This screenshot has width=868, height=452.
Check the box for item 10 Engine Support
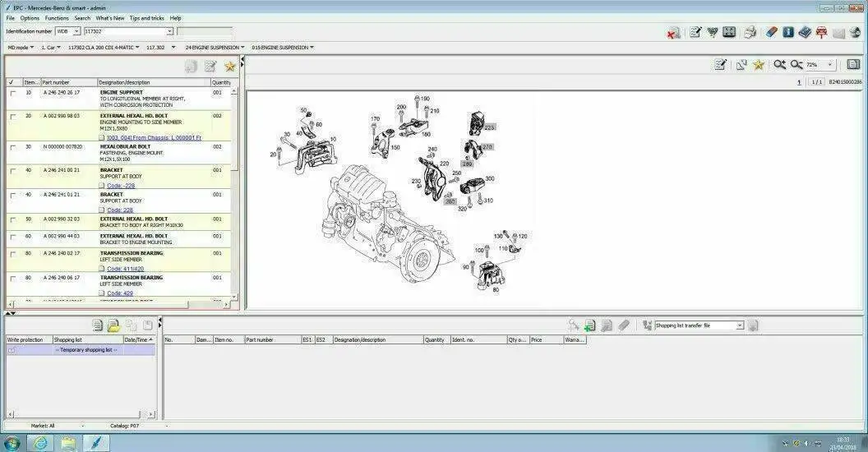[12, 94]
